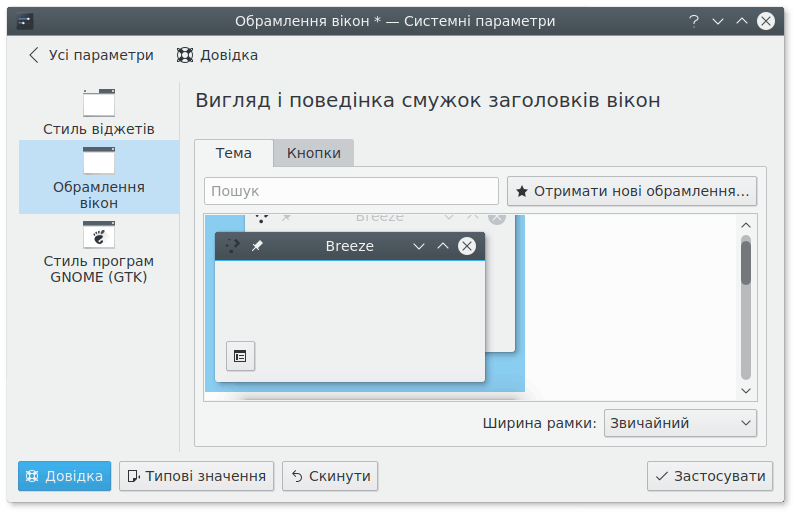797x515 pixels.
Task: Select the Тема tab
Action: tap(233, 153)
